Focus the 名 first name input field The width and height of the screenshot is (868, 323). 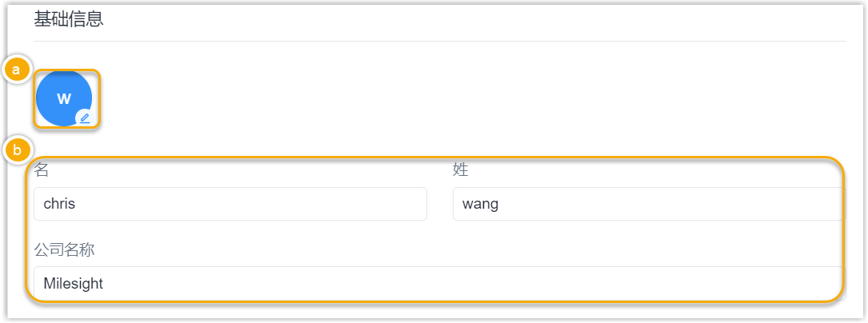pos(230,204)
